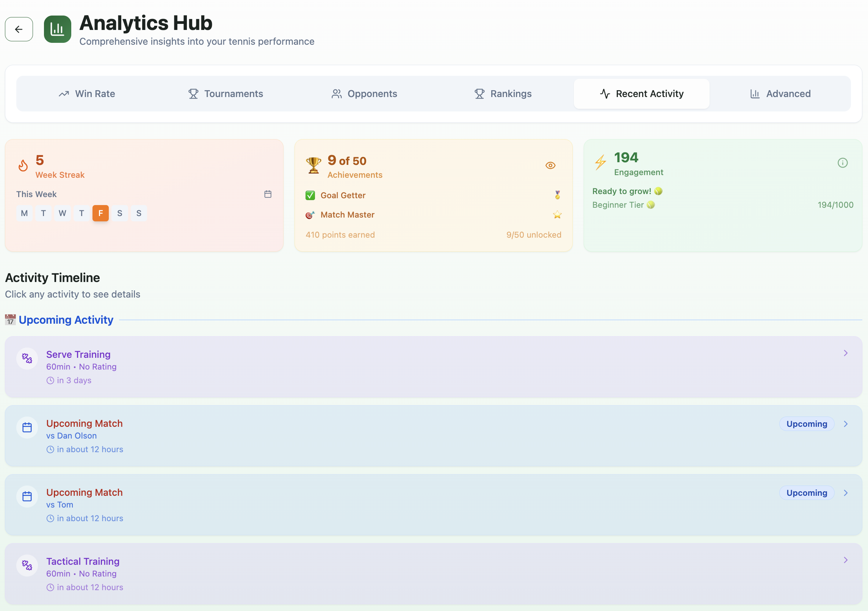The image size is (868, 611).
Task: Click the back arrow button
Action: pyautogui.click(x=19, y=29)
